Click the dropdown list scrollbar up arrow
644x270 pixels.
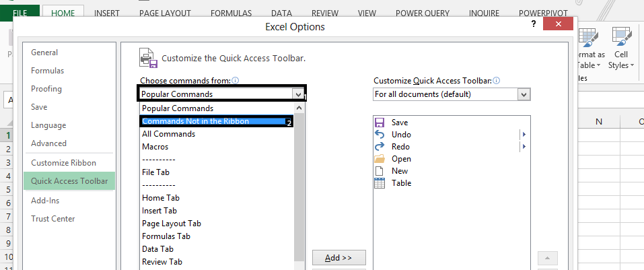click(x=299, y=108)
